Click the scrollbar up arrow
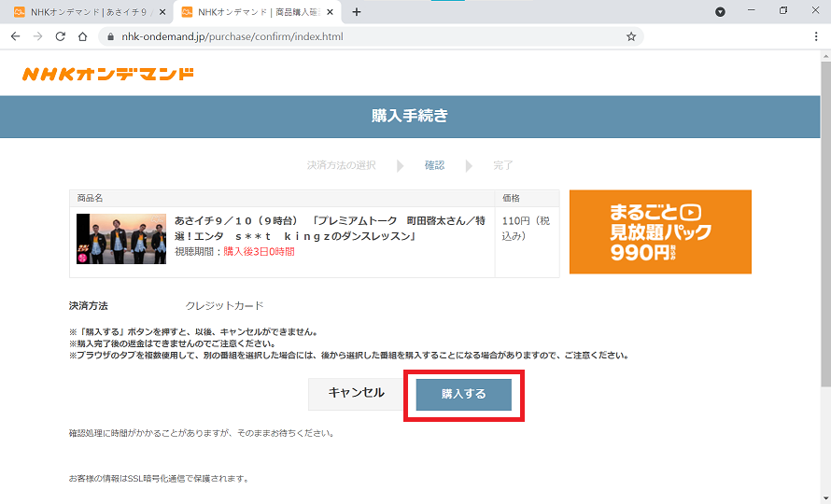831x504 pixels. pyautogui.click(x=825, y=56)
